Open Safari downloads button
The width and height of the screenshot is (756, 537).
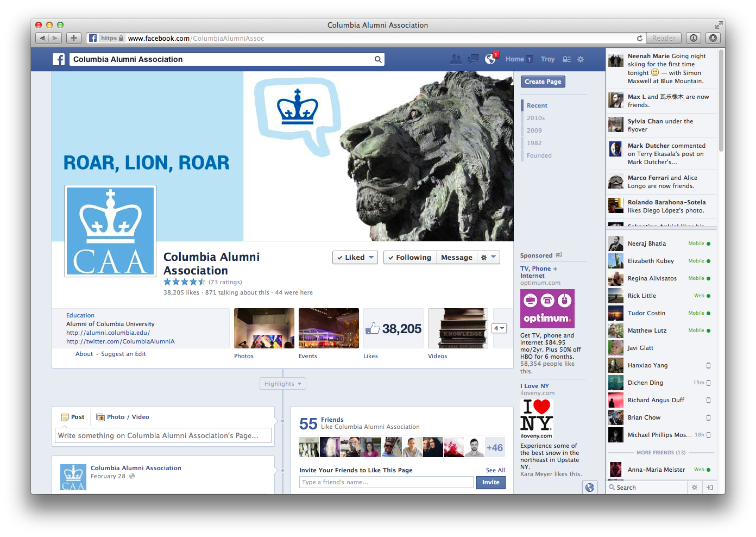point(713,38)
